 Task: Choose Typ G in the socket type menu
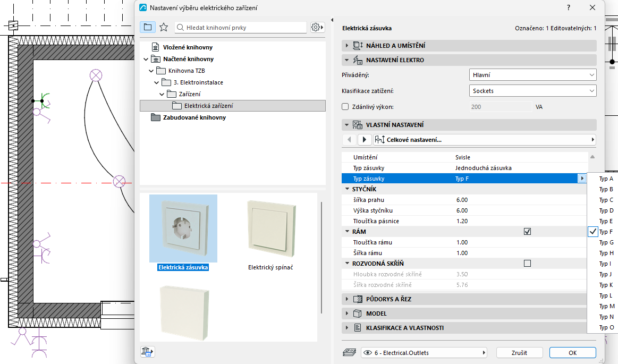(606, 242)
